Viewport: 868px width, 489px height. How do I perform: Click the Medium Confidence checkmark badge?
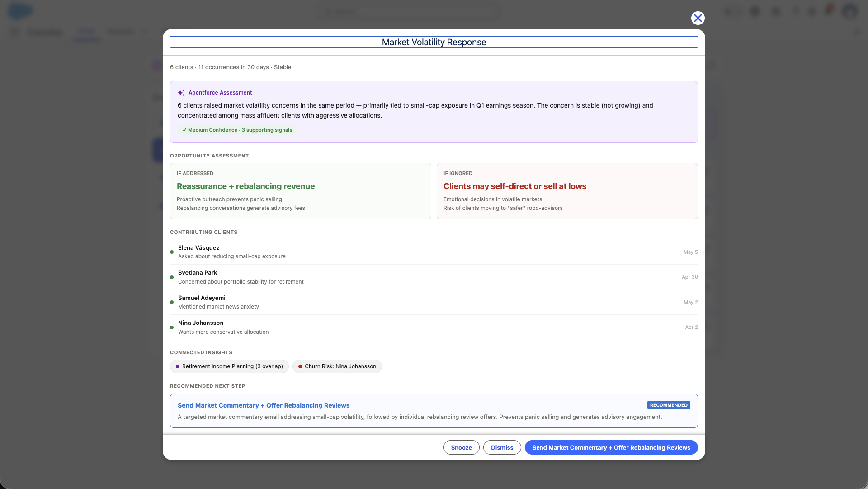237,130
